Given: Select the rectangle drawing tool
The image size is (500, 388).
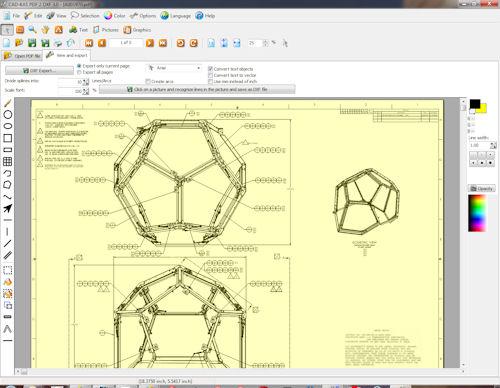Looking at the screenshot, I should tap(8, 138).
